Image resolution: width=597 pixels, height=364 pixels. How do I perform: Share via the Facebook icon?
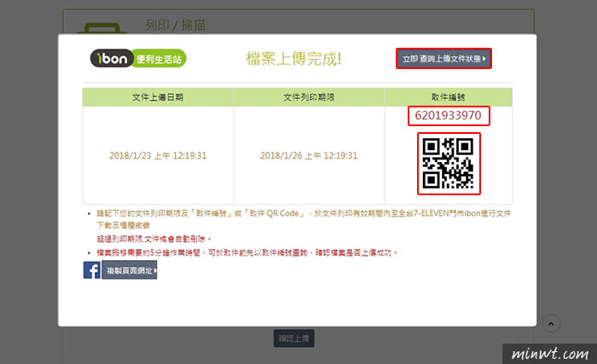click(x=92, y=270)
